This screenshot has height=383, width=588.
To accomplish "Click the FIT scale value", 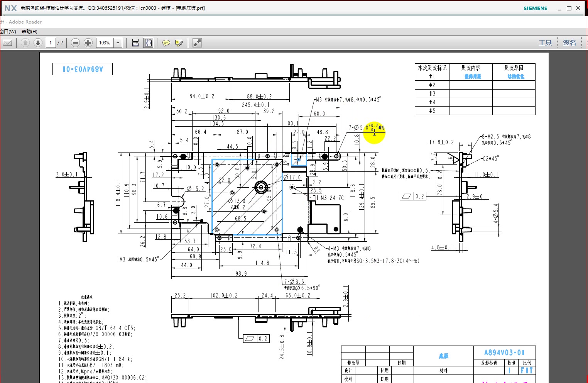I will (x=527, y=371).
